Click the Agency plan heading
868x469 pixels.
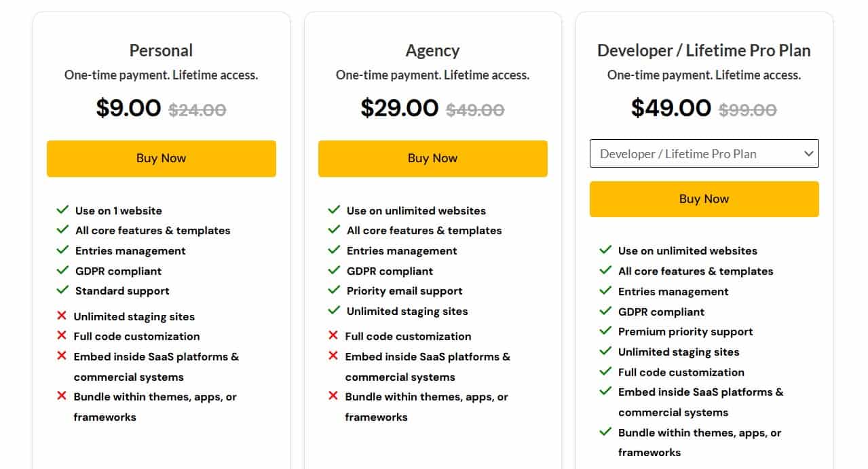(x=432, y=50)
